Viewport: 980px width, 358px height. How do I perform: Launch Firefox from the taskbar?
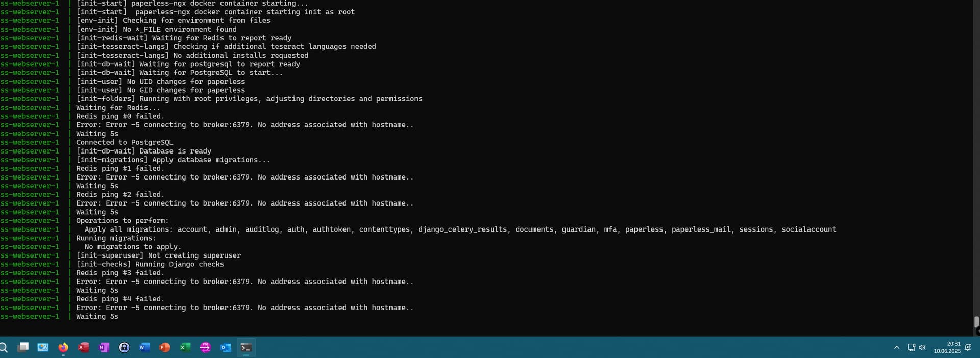tap(63, 348)
